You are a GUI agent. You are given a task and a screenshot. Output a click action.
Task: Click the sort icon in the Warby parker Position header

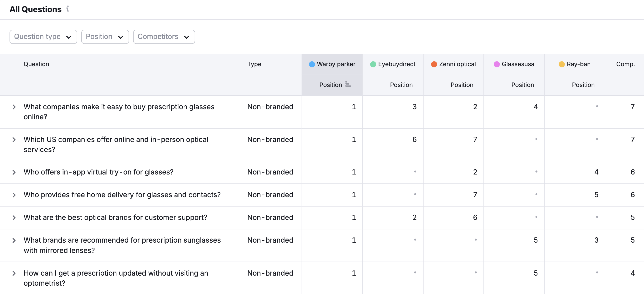coord(348,84)
